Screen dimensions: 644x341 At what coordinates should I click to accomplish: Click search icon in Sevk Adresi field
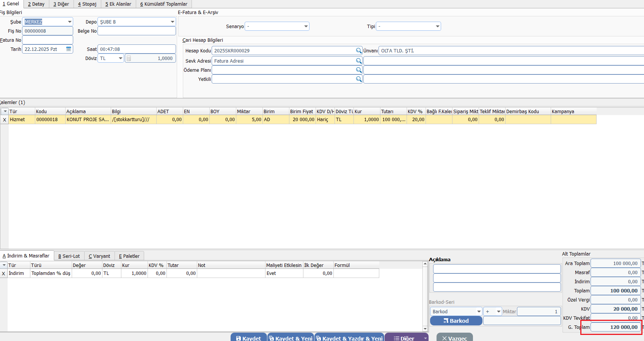pyautogui.click(x=358, y=61)
